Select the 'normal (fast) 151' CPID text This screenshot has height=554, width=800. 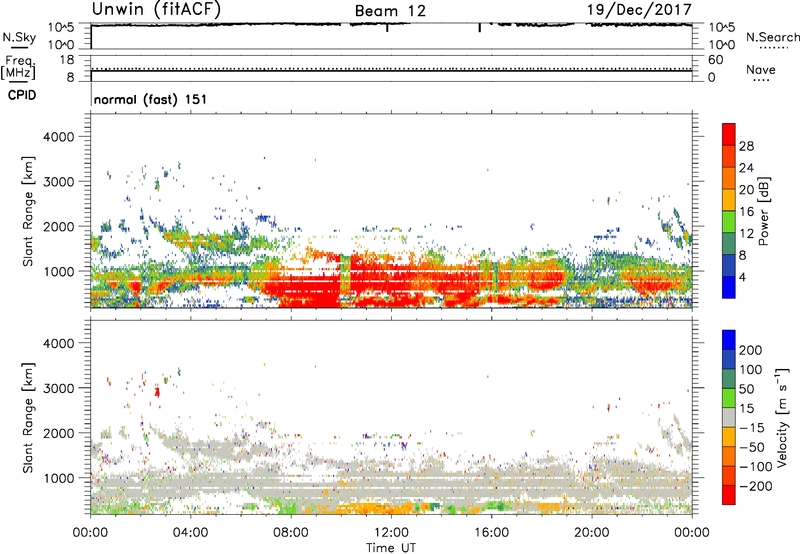click(151, 99)
